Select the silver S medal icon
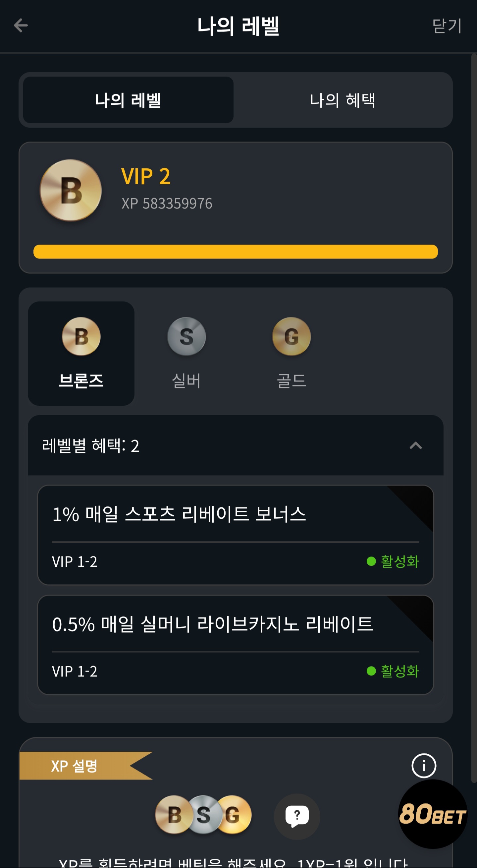Screen dimensions: 477x868 tap(186, 336)
